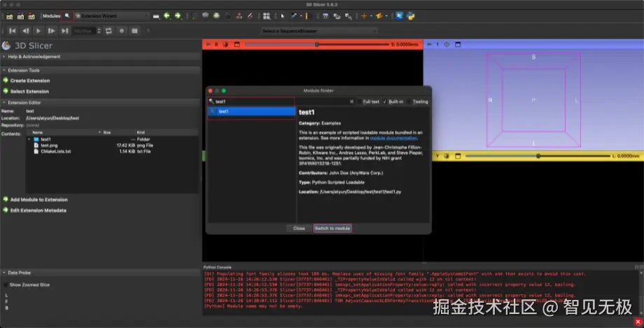Image resolution: width=644 pixels, height=328 pixels.
Task: Jump to first sequence frame
Action: [13, 31]
